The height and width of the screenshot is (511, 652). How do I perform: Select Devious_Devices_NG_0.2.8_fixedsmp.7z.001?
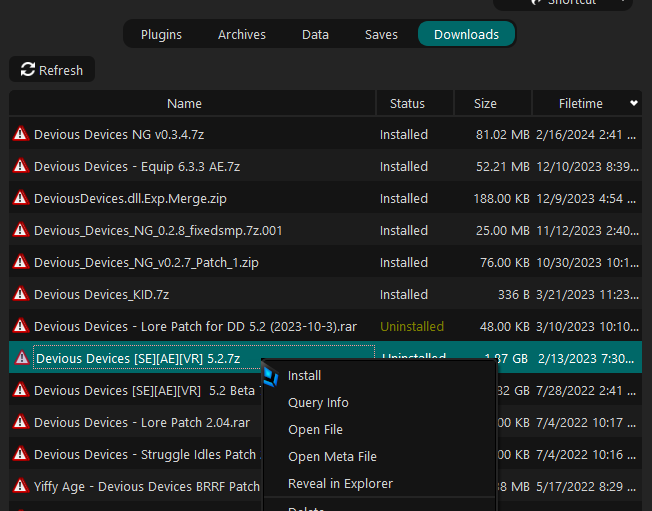158,230
